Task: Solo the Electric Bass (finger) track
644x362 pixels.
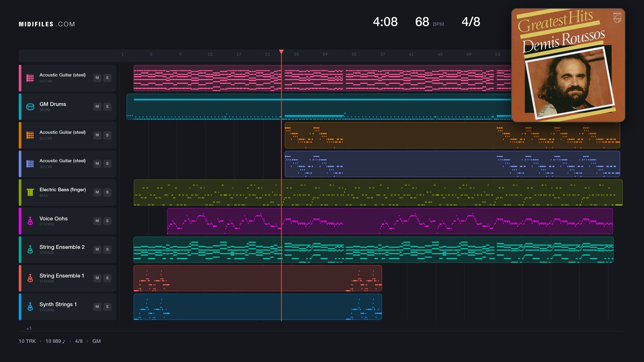Action: coord(107,192)
